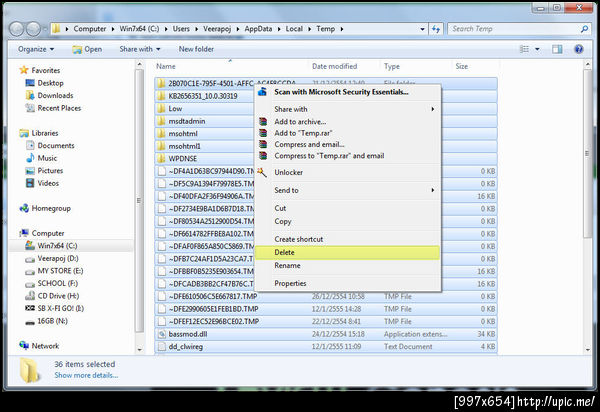Expand dropdown arrow after AppData breadcrumb
600x412 pixels.
[x=279, y=29]
